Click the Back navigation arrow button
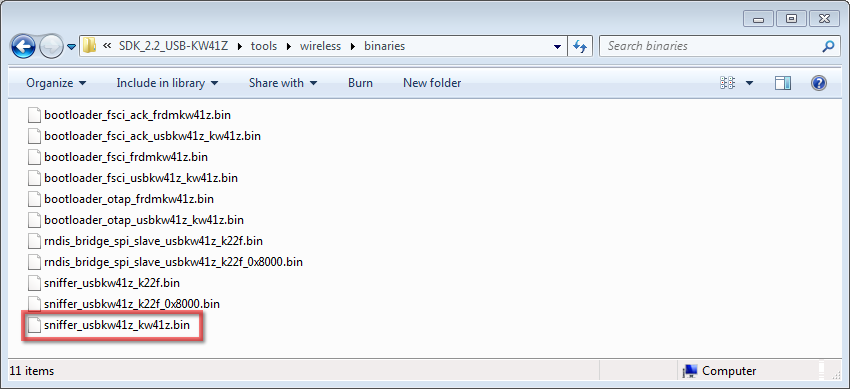 tap(23, 47)
